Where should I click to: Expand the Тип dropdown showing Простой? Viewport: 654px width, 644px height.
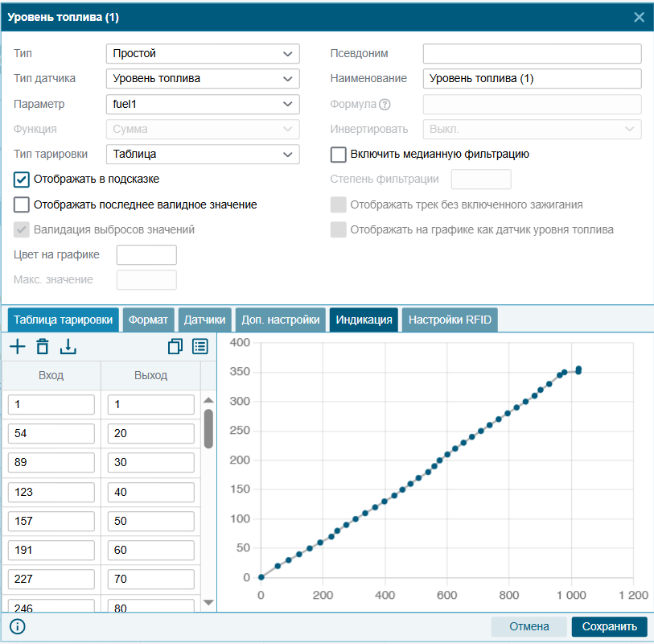203,54
